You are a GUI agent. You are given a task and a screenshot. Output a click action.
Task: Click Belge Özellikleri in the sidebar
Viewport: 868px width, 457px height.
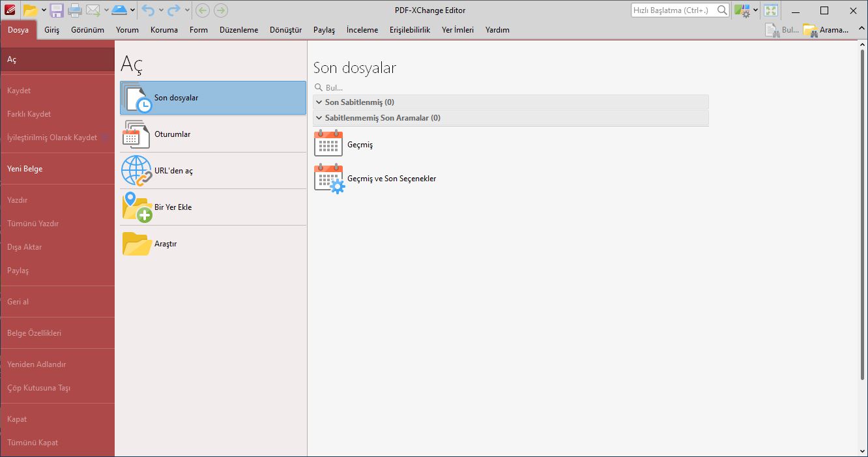tap(57, 333)
